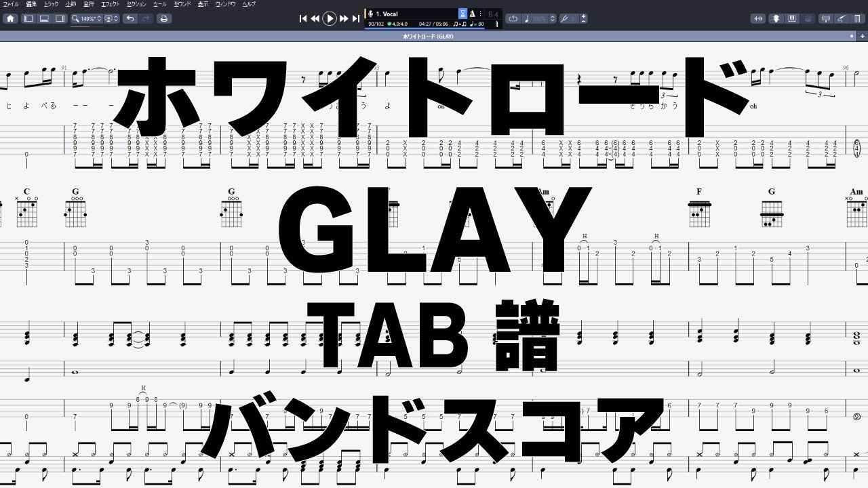Show the drums view
Viewport: 868px width, 488px height.
coord(806,18)
